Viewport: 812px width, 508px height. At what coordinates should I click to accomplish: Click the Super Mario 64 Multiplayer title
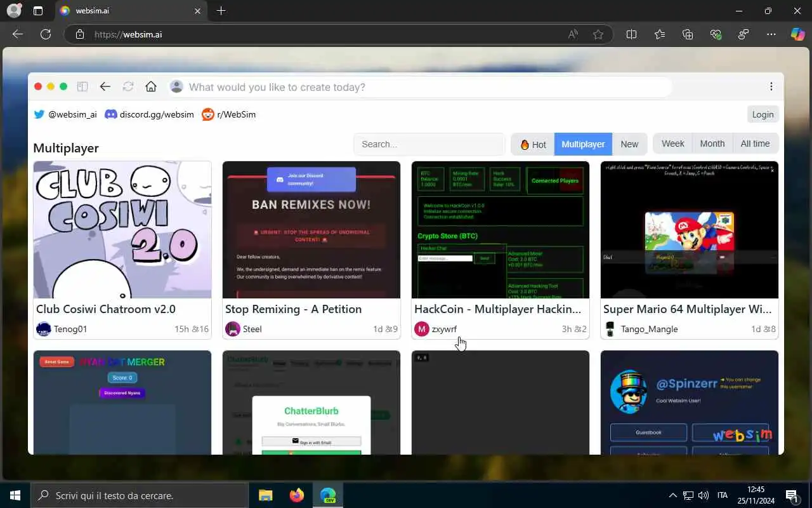(688, 309)
